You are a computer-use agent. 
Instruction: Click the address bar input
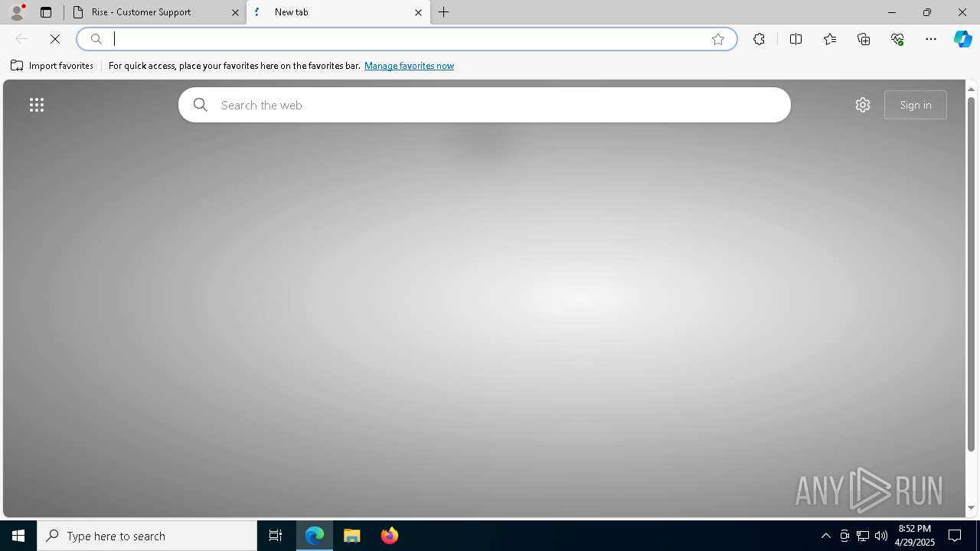click(407, 39)
